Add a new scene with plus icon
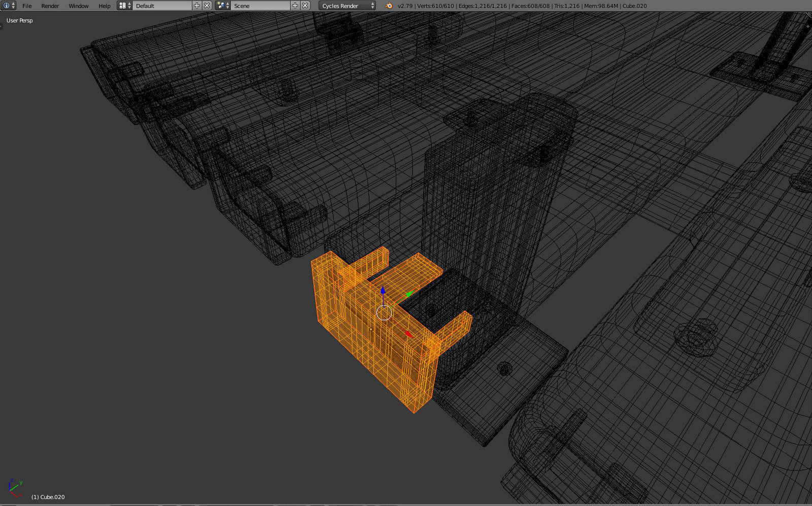This screenshot has width=812, height=506. click(x=295, y=6)
